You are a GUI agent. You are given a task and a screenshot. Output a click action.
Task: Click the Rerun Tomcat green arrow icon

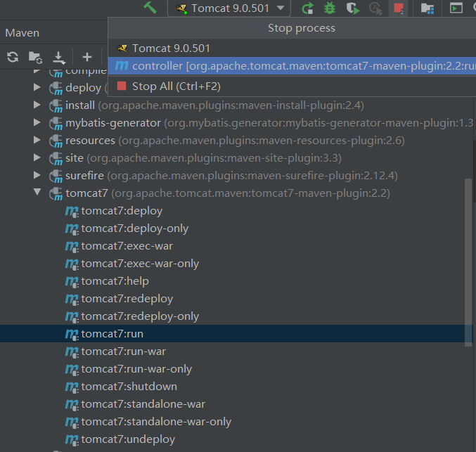click(307, 8)
